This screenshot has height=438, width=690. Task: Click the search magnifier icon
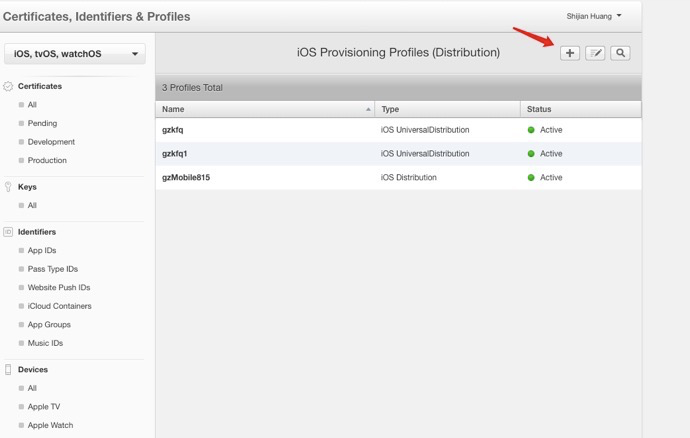[620, 53]
